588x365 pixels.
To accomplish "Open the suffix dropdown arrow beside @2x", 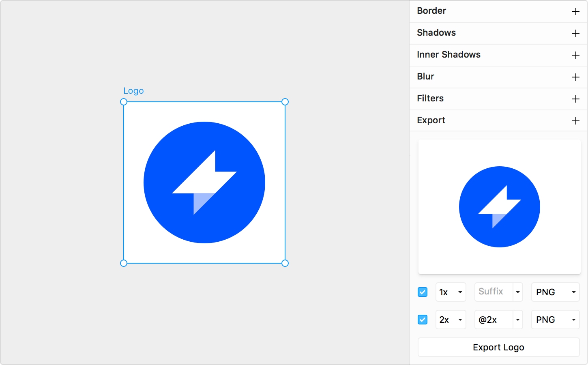I will (x=518, y=320).
